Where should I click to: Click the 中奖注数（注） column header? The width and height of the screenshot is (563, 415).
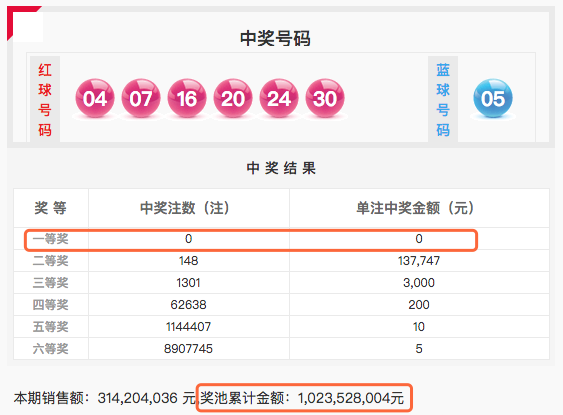[185, 208]
